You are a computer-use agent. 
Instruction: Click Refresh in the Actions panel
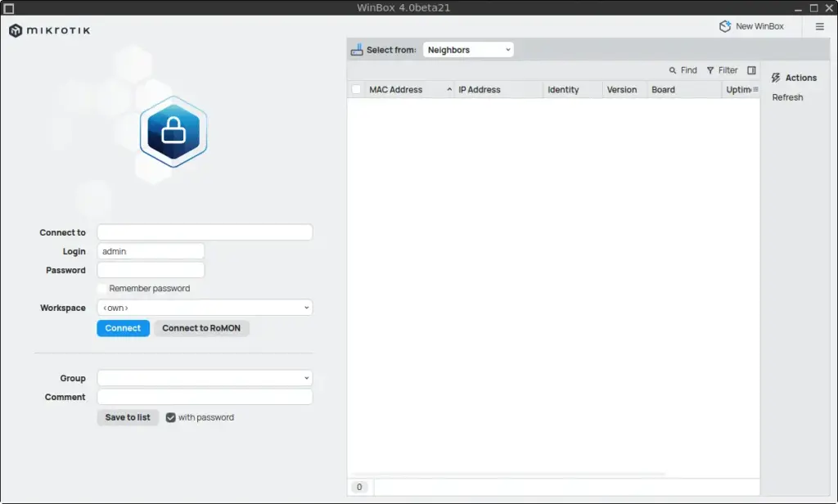[787, 97]
